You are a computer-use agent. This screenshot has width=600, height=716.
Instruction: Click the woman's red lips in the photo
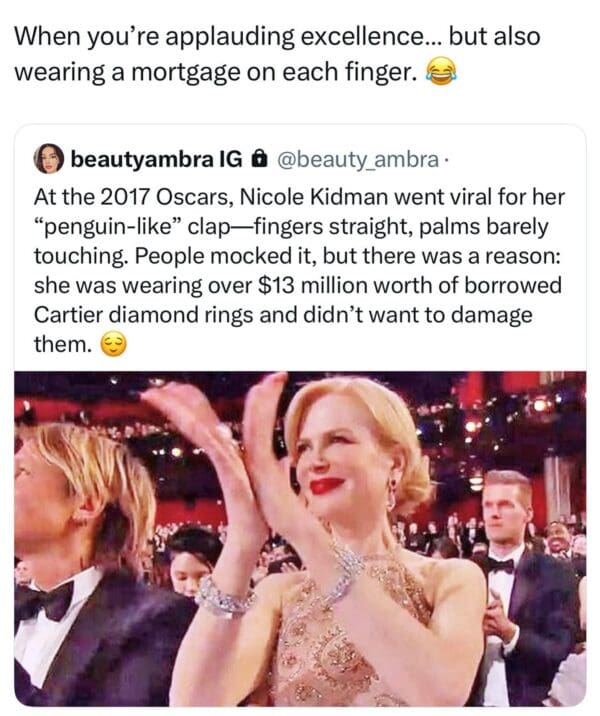pos(327,486)
